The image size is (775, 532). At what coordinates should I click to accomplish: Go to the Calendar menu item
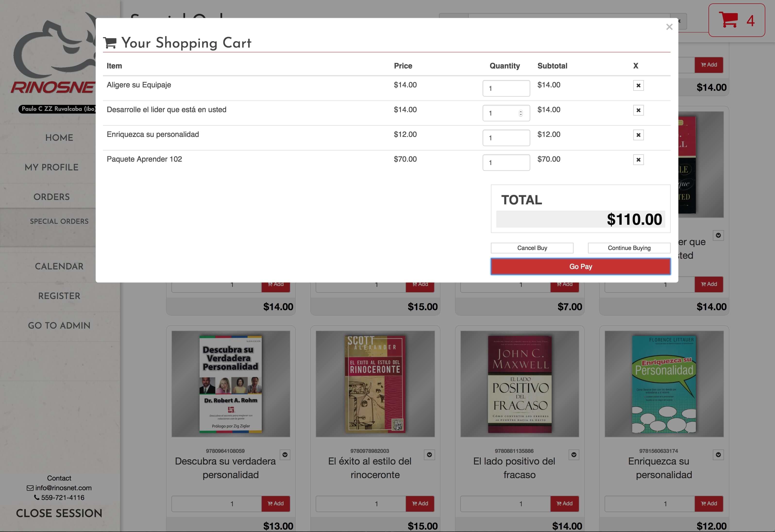[59, 266]
